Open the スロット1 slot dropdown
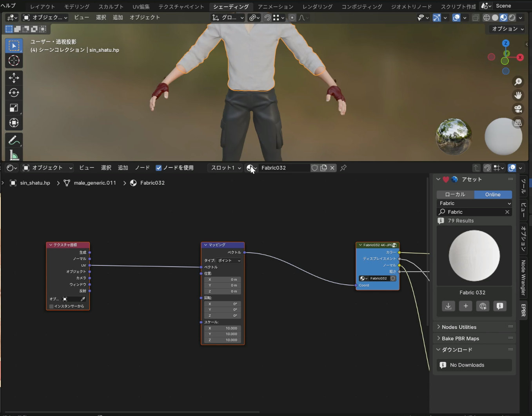 click(x=225, y=168)
